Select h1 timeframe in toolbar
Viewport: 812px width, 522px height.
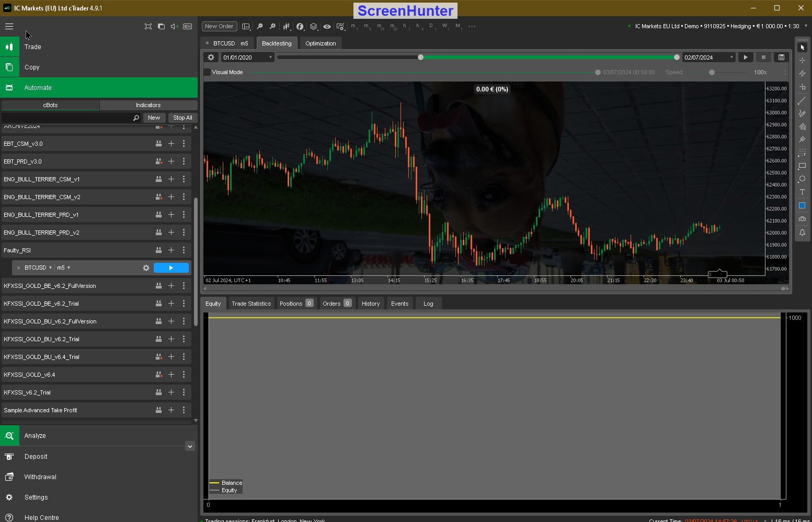point(406,26)
